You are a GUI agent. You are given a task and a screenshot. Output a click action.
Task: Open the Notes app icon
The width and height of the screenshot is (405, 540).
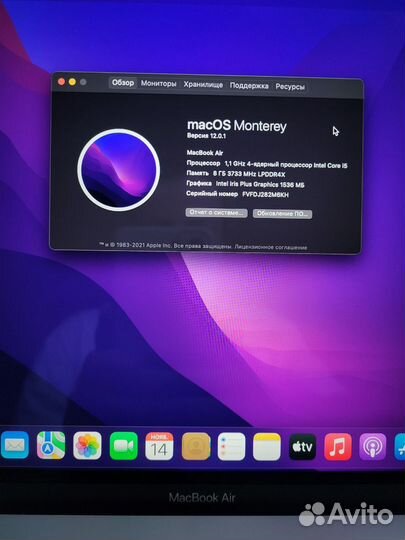(x=267, y=447)
